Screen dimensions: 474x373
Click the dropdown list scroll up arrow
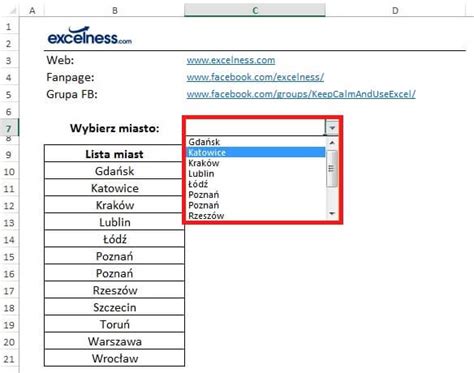tap(332, 143)
